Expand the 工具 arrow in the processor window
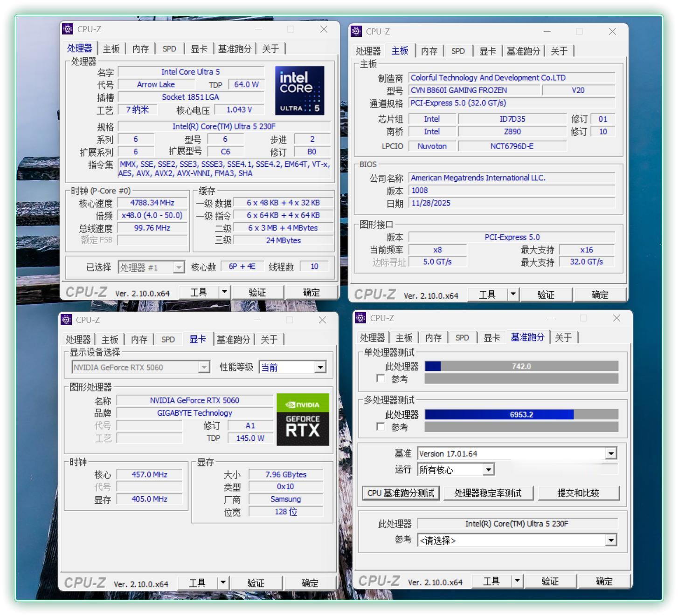The height and width of the screenshot is (616, 678). click(x=224, y=292)
